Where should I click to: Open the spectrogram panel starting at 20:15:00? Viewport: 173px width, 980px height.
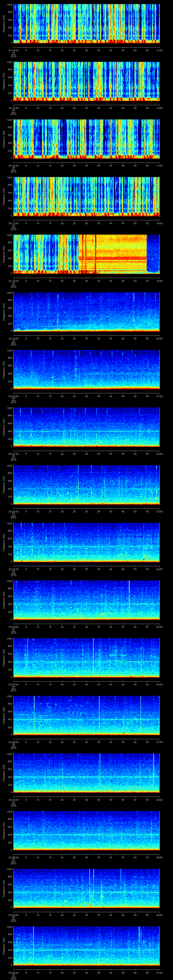click(x=87, y=81)
